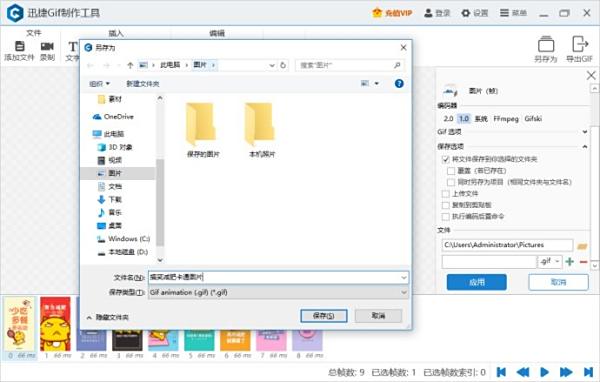This screenshot has height=382, width=600.
Task: Click the 另存为 toolbar icon
Action: [x=546, y=44]
